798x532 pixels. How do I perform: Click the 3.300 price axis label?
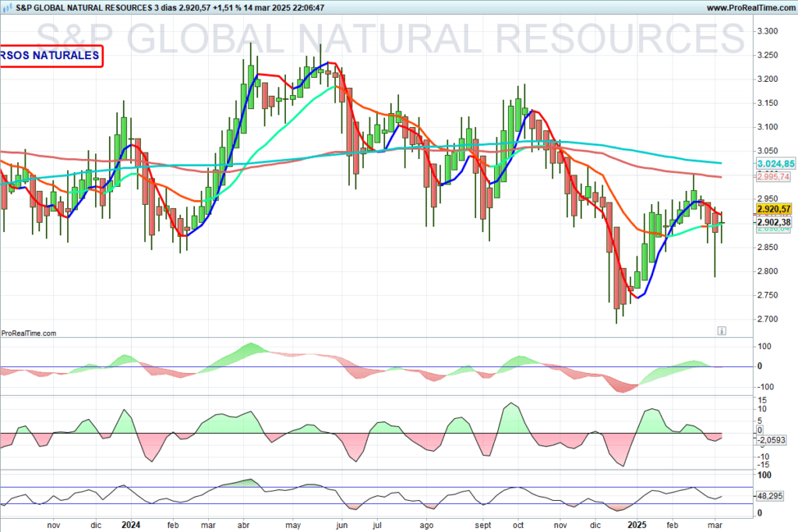pos(768,31)
